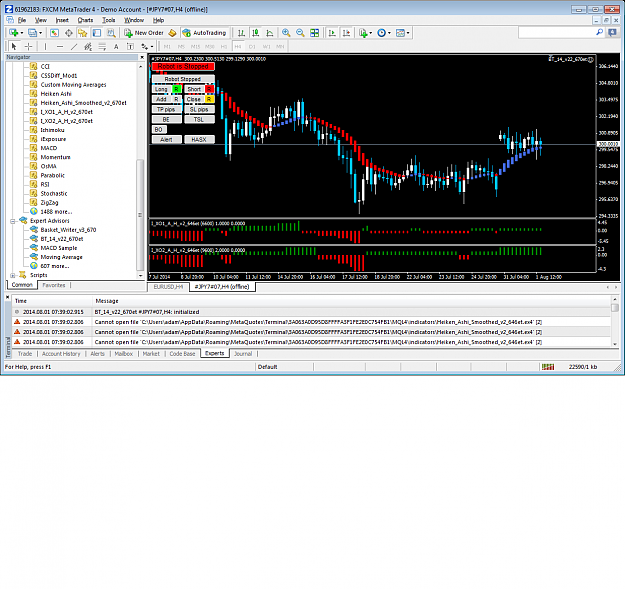Select H4 timeframe
This screenshot has width=625, height=589.
tap(238, 47)
